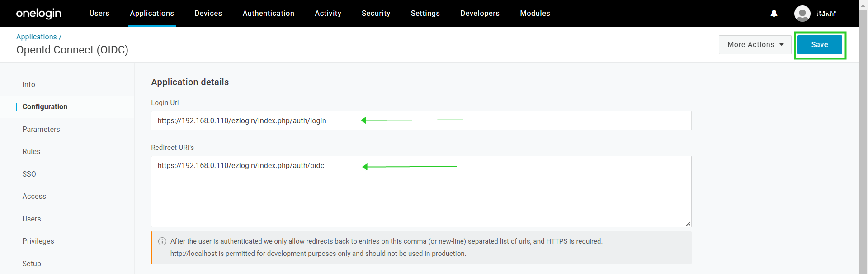The height and width of the screenshot is (274, 868).
Task: Open the Users menu in top navigation
Action: (x=99, y=14)
